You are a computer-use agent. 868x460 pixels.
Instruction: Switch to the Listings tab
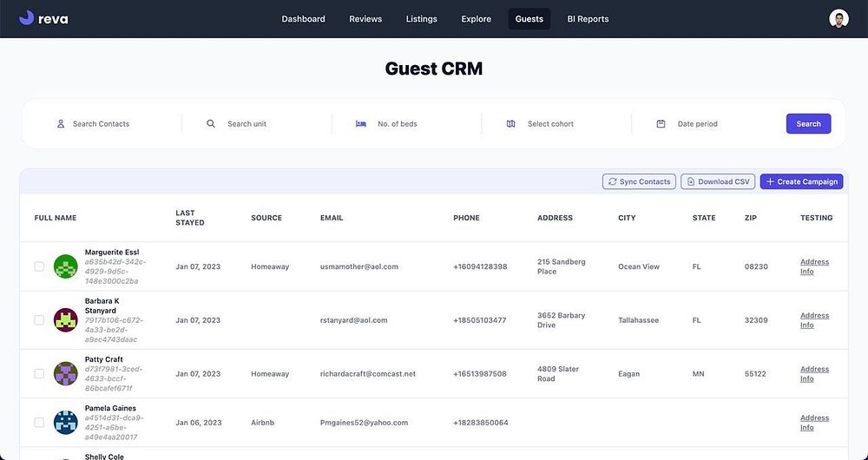point(421,19)
